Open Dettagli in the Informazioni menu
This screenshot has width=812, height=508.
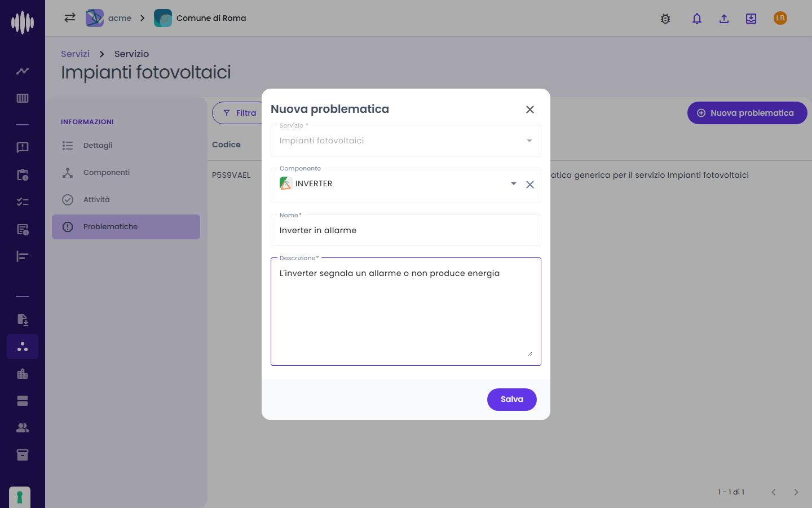(126, 145)
